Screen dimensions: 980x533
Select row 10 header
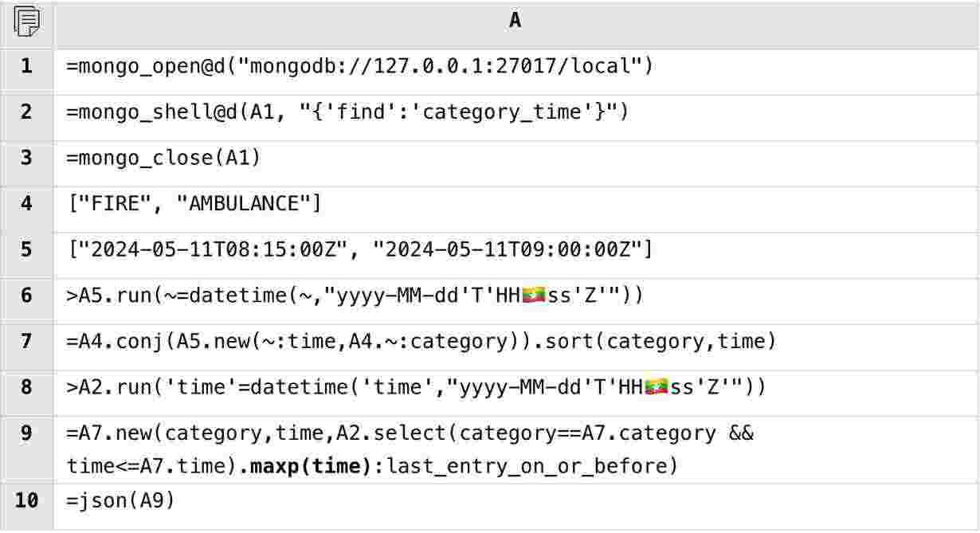pyautogui.click(x=26, y=501)
